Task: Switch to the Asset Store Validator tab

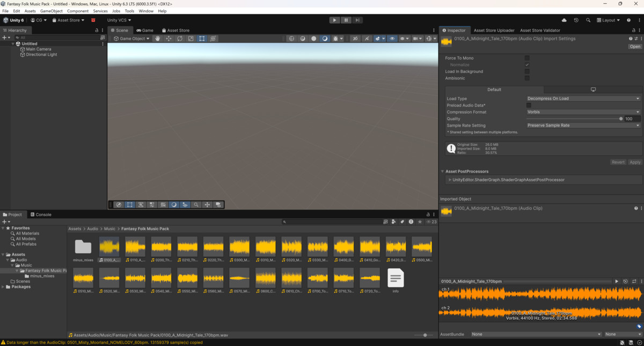Action: click(540, 31)
